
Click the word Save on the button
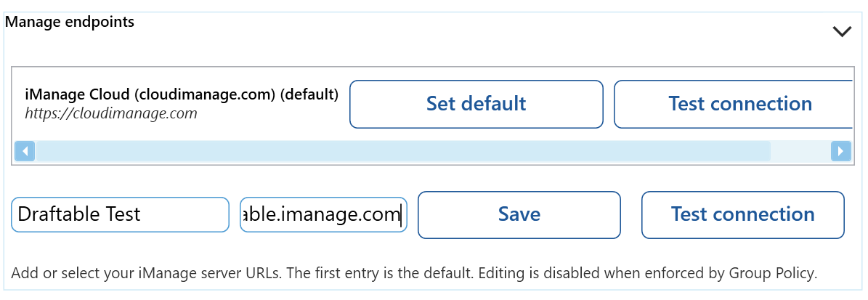click(519, 214)
